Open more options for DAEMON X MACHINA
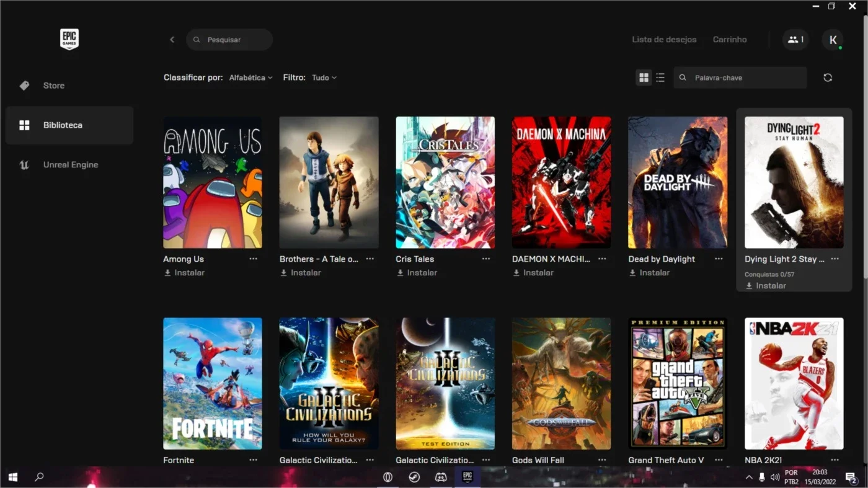Screen dimensions: 868x488 tap(602, 259)
